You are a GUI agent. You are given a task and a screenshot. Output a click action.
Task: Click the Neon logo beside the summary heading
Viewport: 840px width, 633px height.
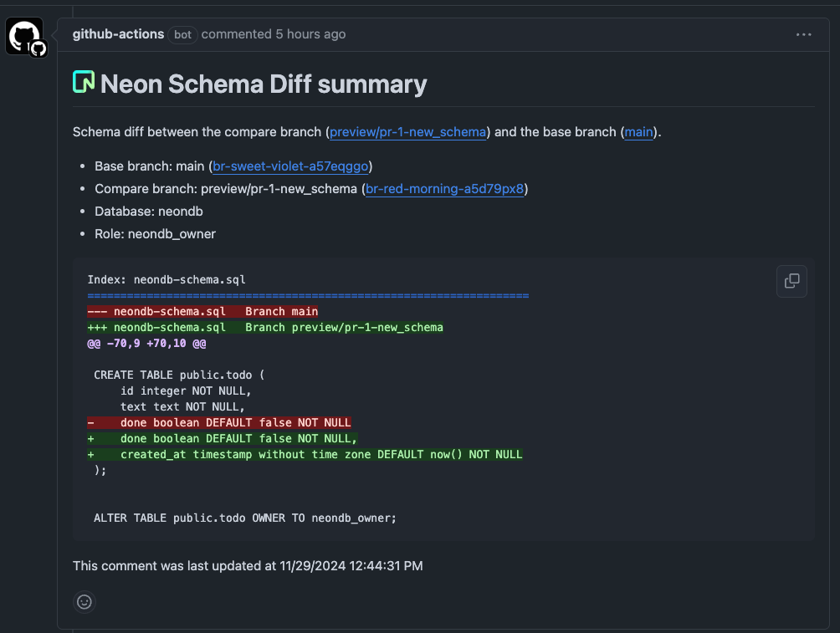tap(84, 82)
